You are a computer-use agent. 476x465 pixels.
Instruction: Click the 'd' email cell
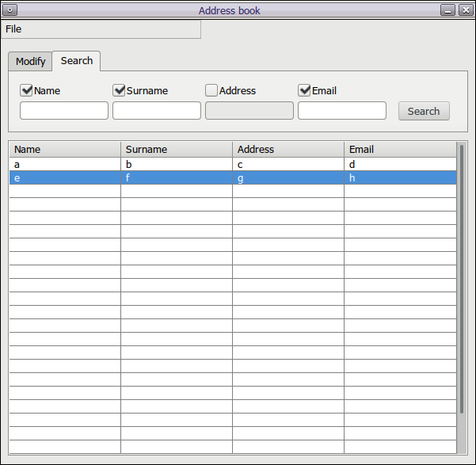[401, 164]
